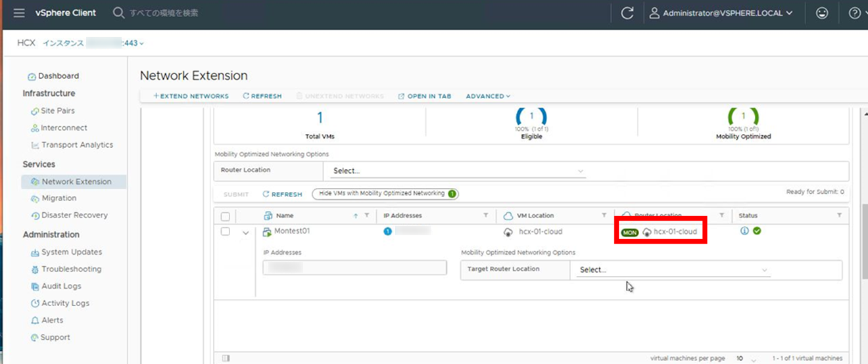The width and height of the screenshot is (868, 364).
Task: Open Activity Logs page
Action: click(60, 304)
